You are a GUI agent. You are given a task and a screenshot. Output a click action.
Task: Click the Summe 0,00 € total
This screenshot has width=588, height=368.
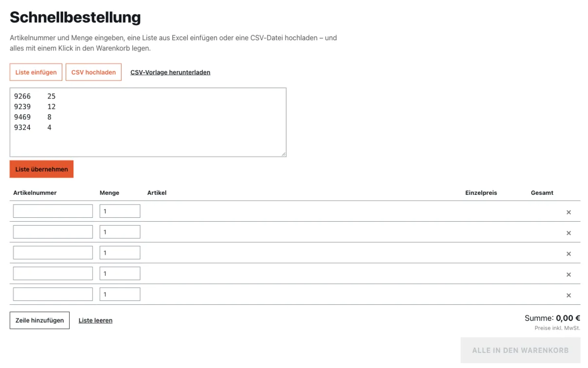click(552, 318)
